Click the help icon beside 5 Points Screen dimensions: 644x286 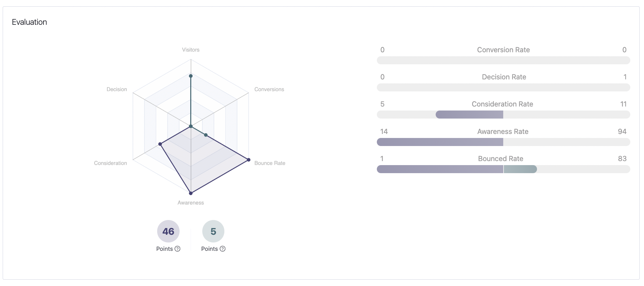tap(223, 249)
